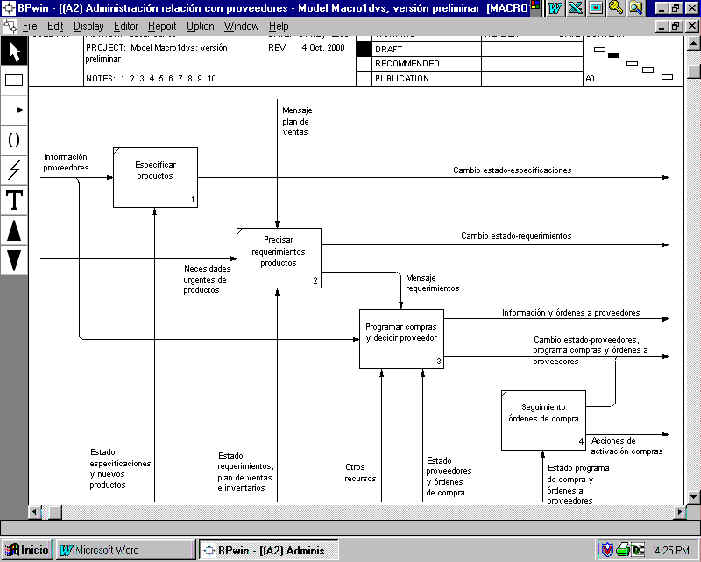Select the 'Precisar requerimientos productos' activity box

click(279, 258)
